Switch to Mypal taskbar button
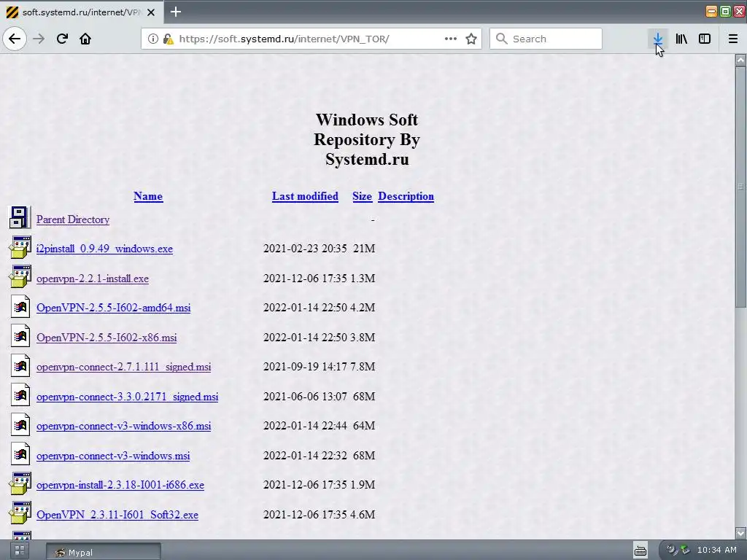Viewport: 747px width, 560px height. 104,552
